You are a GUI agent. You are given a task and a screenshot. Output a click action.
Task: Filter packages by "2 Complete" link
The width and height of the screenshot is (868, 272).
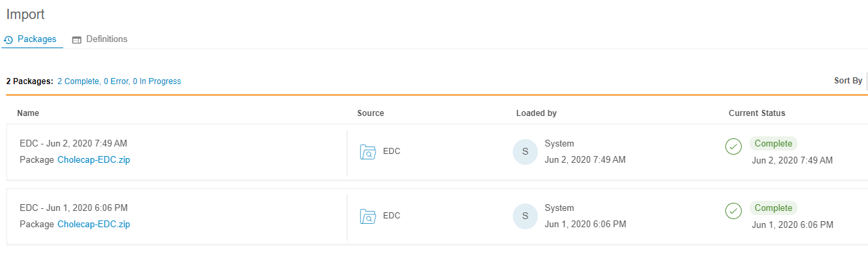[x=78, y=81]
